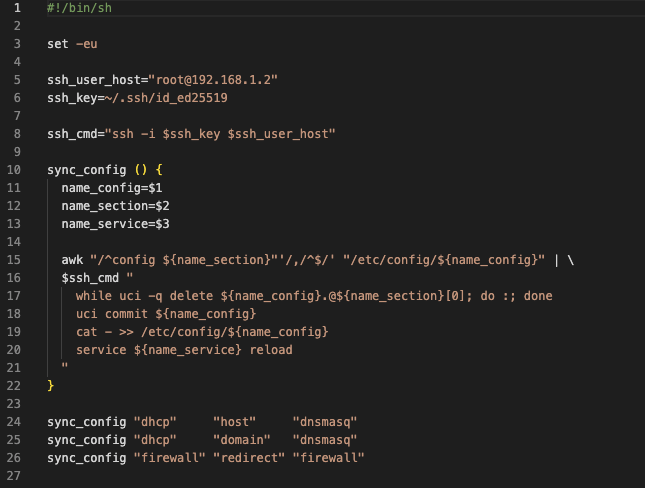Click the "domain" argument on line 25
Viewport: 645px width, 488px height.
pos(242,440)
